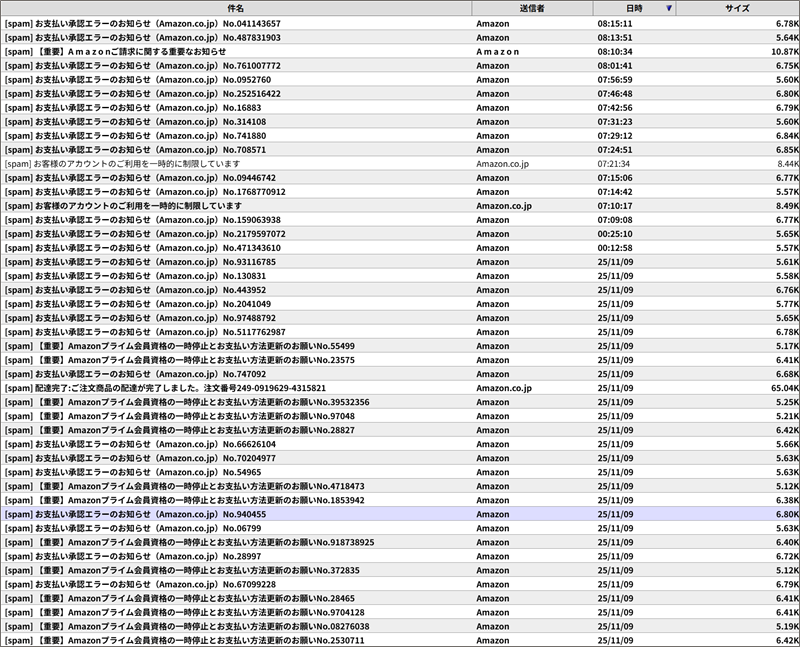Click the highlighted email No.940455
Image resolution: width=800 pixels, height=647 pixels.
click(x=135, y=514)
